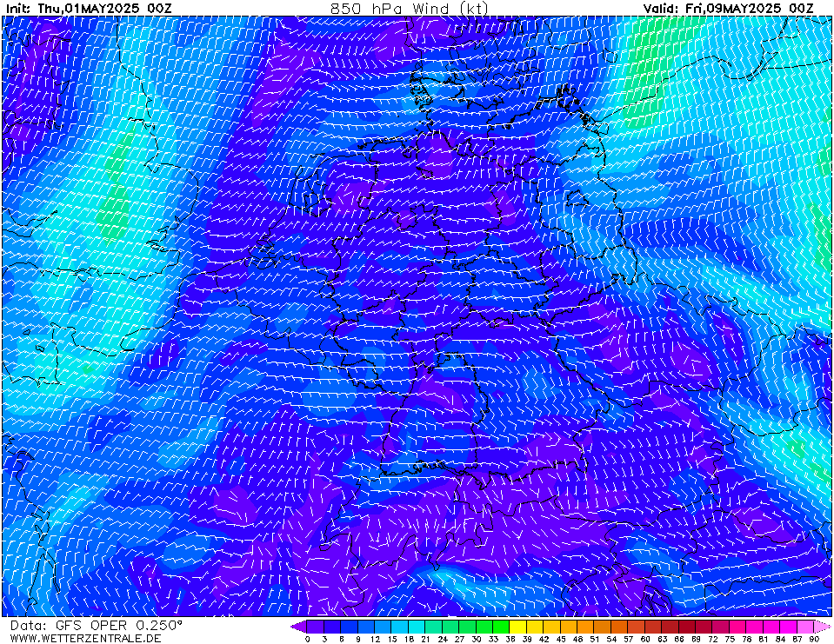
Task: Click the left arrow end of the color scale
Action: [299, 627]
